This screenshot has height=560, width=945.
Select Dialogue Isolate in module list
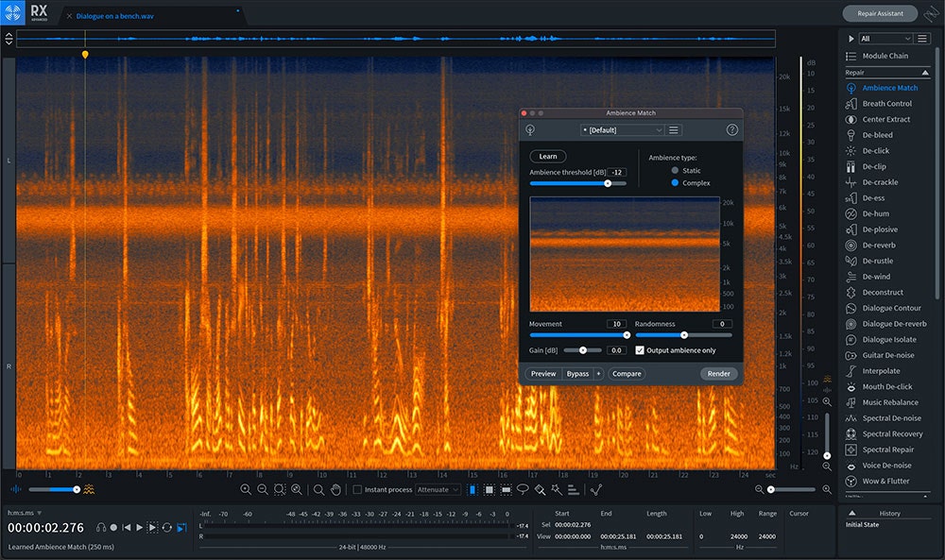click(x=889, y=340)
